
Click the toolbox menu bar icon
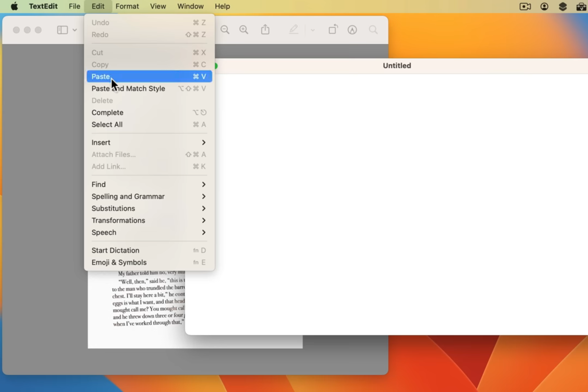582,6
